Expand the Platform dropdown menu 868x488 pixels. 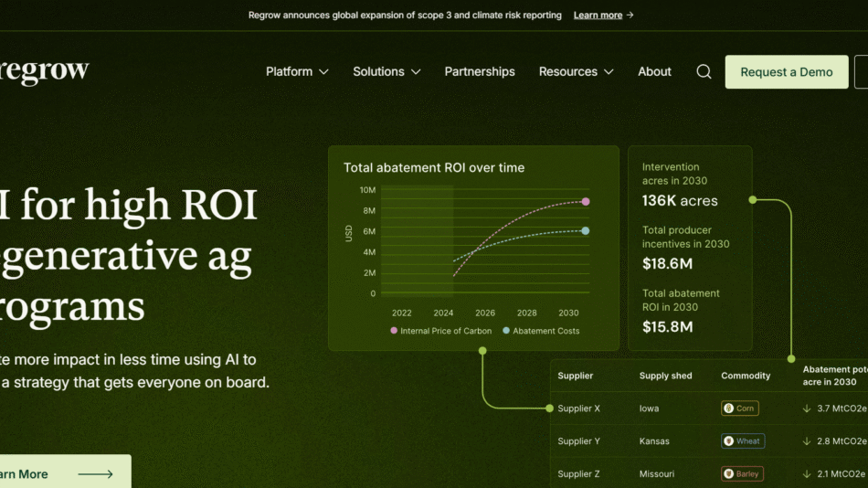(297, 71)
